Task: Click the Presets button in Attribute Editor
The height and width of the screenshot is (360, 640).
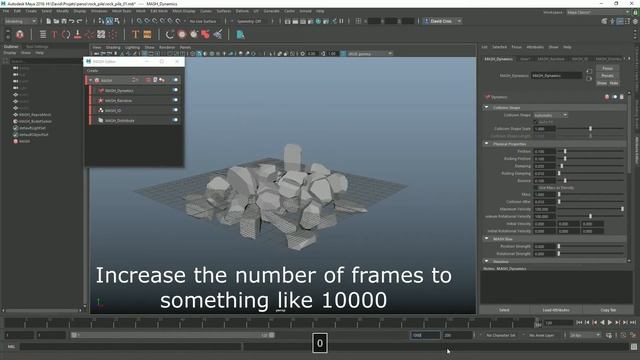Action: click(x=607, y=76)
